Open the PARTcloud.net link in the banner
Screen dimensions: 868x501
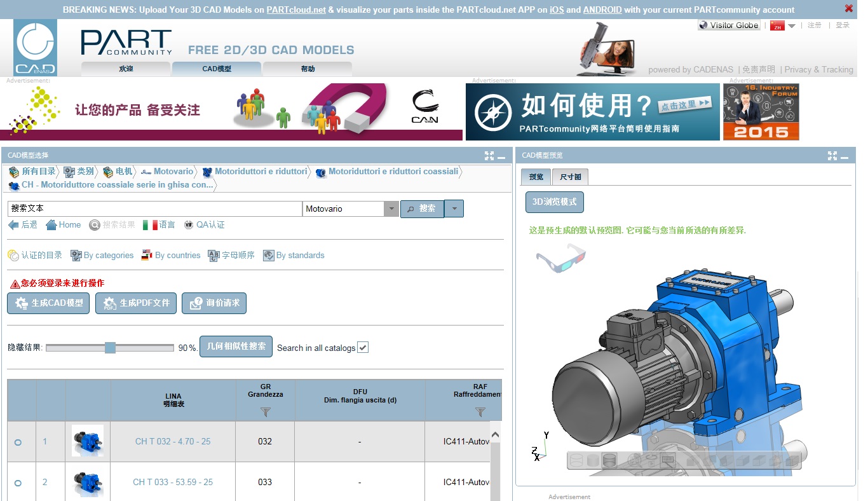click(296, 10)
